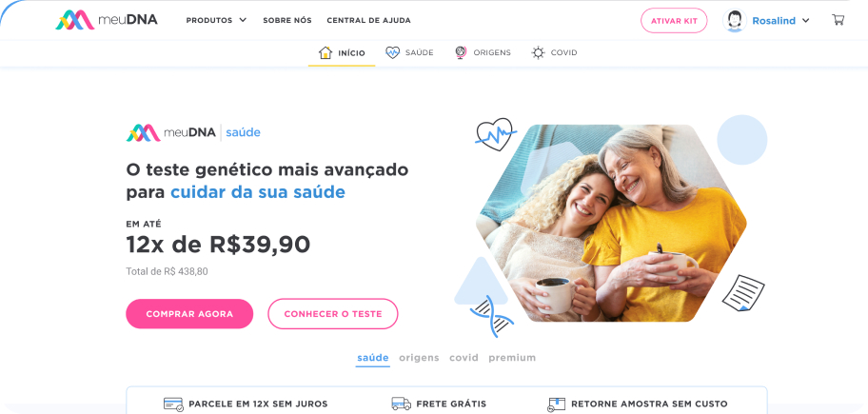Open the shopping cart icon
868x414 pixels.
click(x=838, y=20)
